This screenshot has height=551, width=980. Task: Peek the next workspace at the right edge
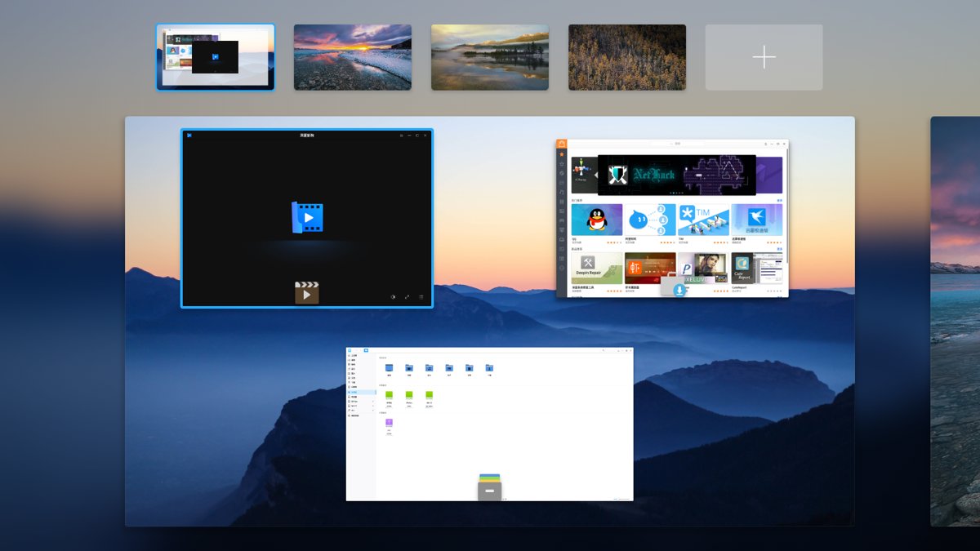955,321
